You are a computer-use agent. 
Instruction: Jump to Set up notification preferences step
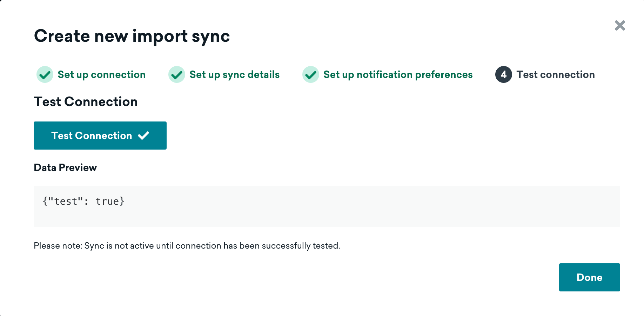(x=398, y=74)
